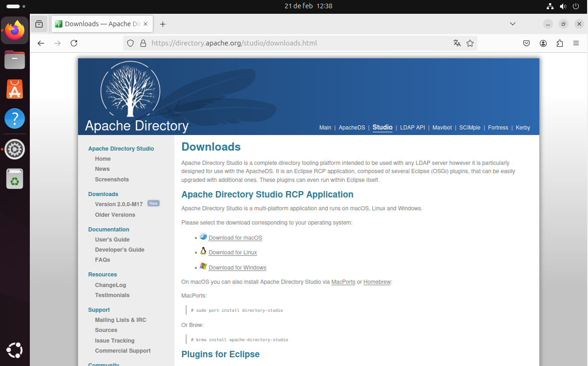588x366 pixels.
Task: Bookmark this page with star icon
Action: pyautogui.click(x=470, y=43)
